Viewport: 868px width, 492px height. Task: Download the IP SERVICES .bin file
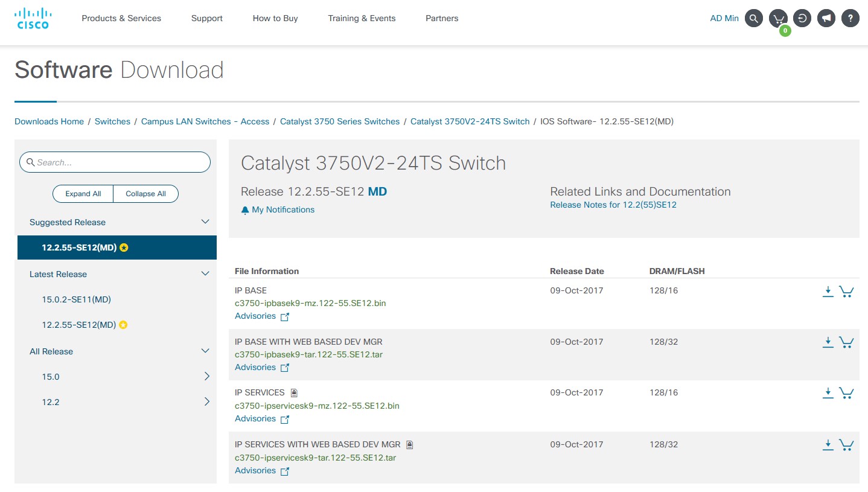(x=828, y=393)
